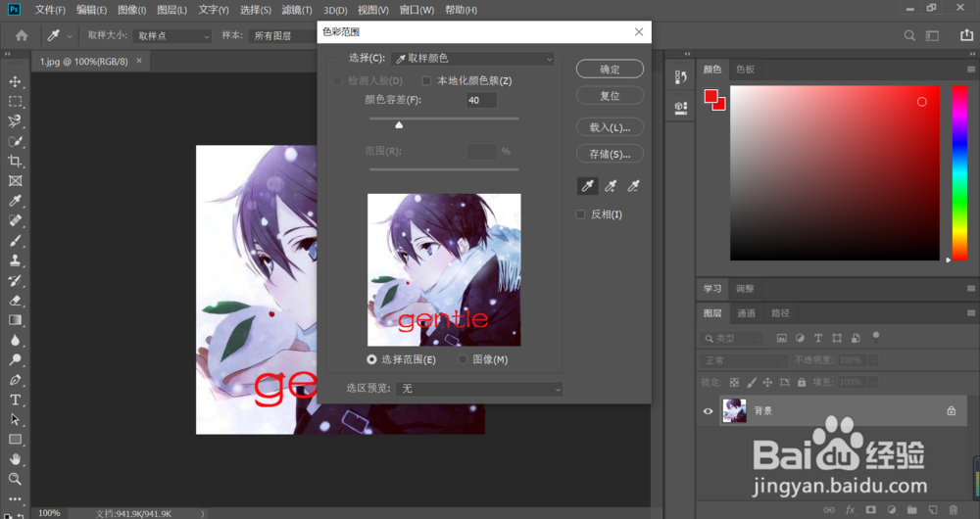
Task: Open the layer filter 类型 dropdown
Action: pos(732,338)
